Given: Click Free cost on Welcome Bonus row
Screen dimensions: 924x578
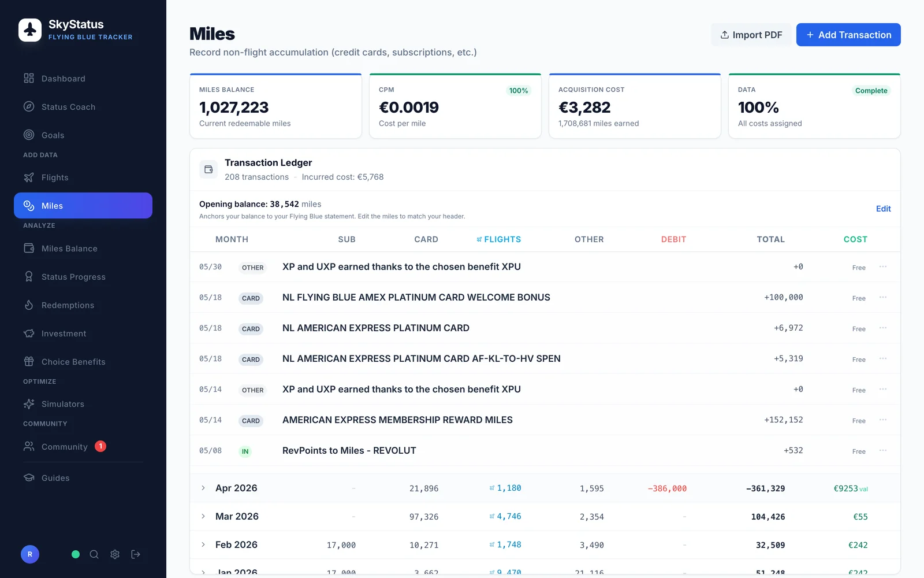Looking at the screenshot, I should point(859,298).
